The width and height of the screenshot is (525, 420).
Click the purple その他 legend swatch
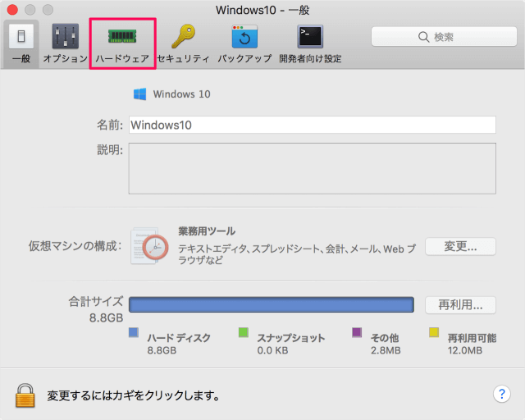(x=357, y=332)
